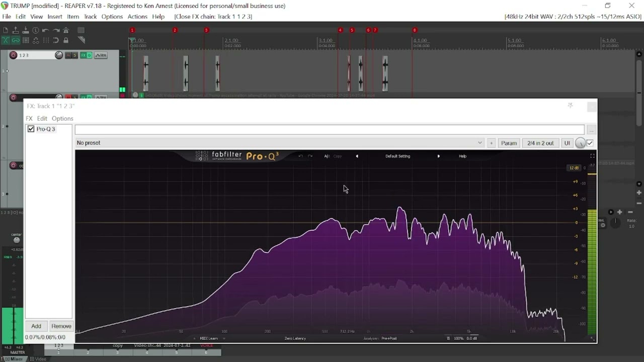The height and width of the screenshot is (362, 644).
Task: Adjust the wet/dry mix knob
Action: [580, 143]
